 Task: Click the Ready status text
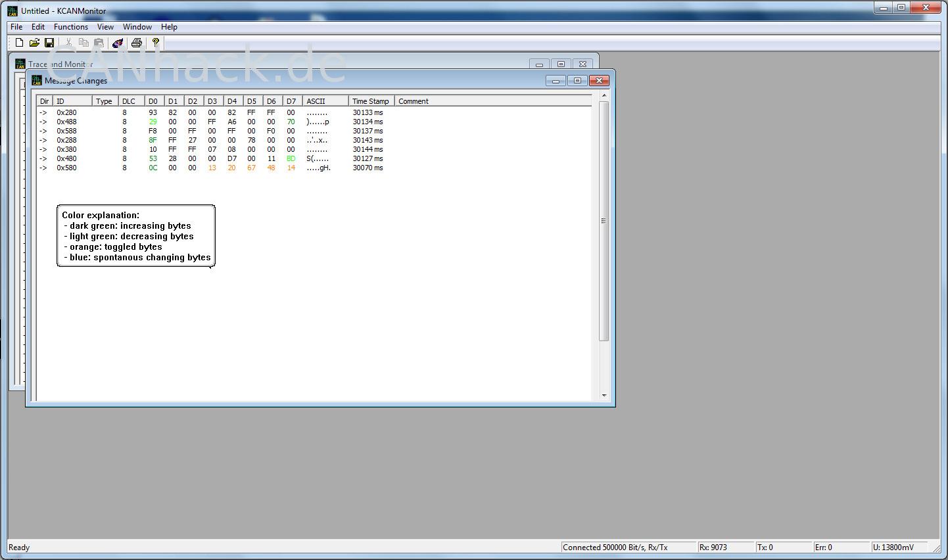[x=19, y=548]
